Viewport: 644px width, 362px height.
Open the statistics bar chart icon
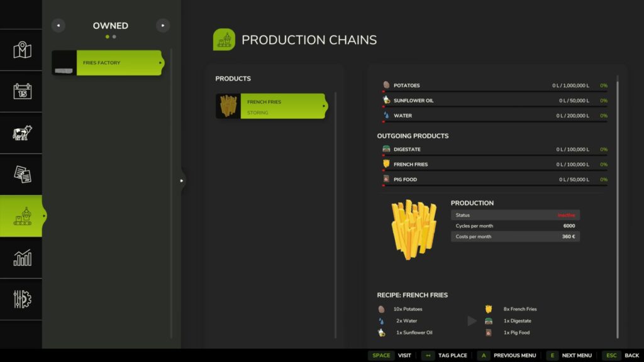[x=22, y=258]
